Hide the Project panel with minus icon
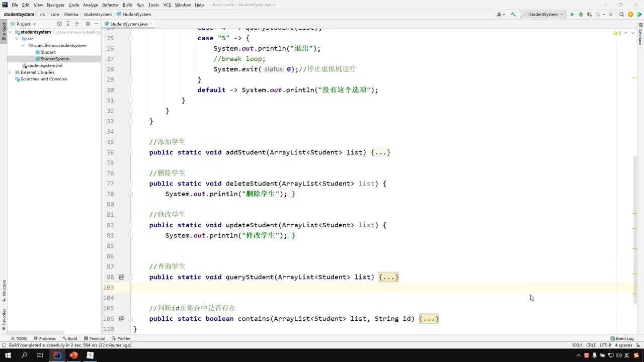Viewport: 644px width, 362px height. (96, 24)
